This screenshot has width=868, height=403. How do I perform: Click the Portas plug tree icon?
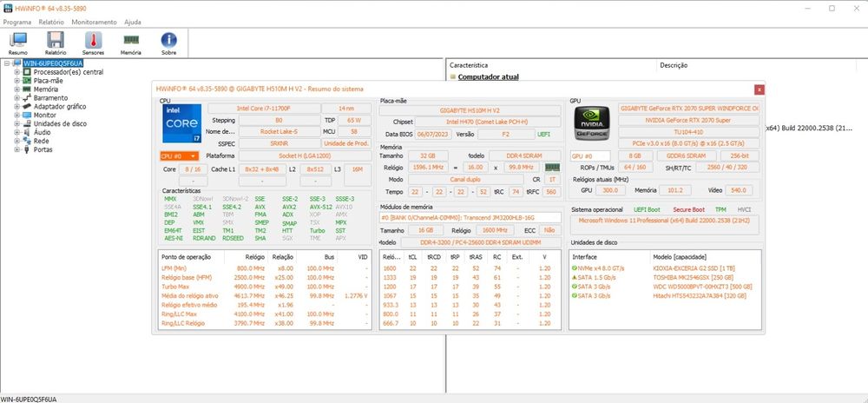pos(27,149)
